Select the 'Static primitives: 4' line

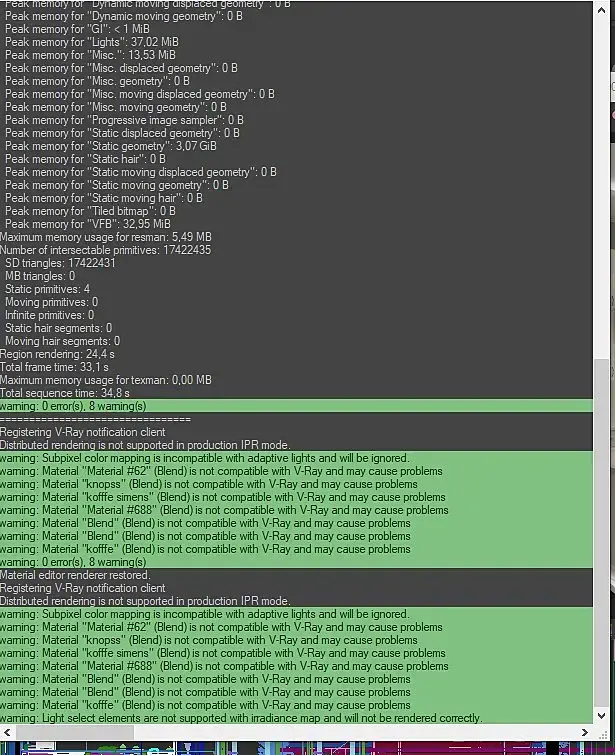pos(47,289)
